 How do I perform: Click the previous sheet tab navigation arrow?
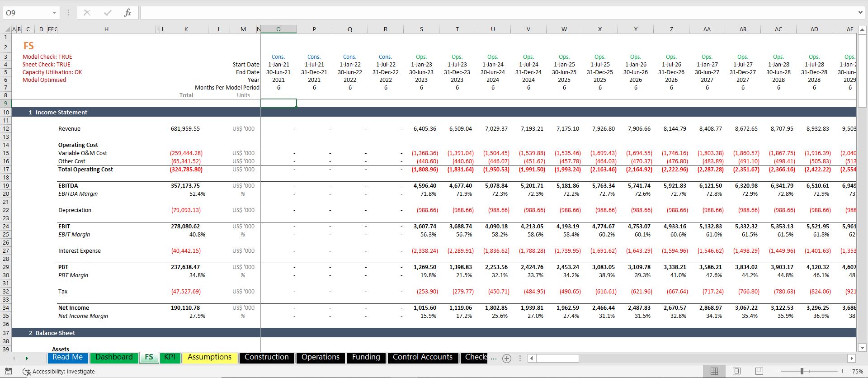14,358
